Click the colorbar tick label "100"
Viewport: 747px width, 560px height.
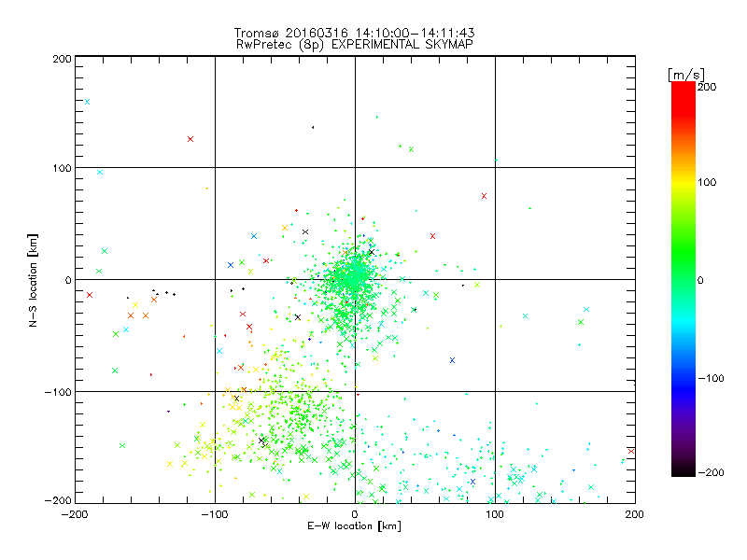[707, 182]
